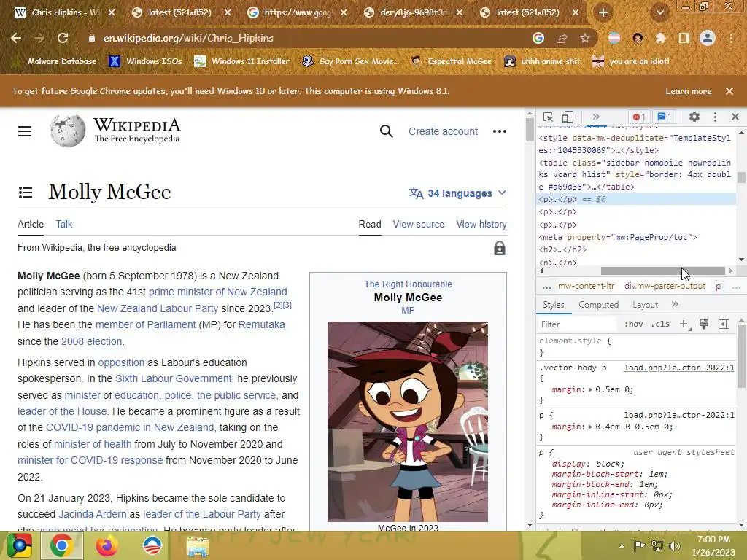Open Firefox from the taskbar
Screen dimensions: 747x560
click(107, 545)
